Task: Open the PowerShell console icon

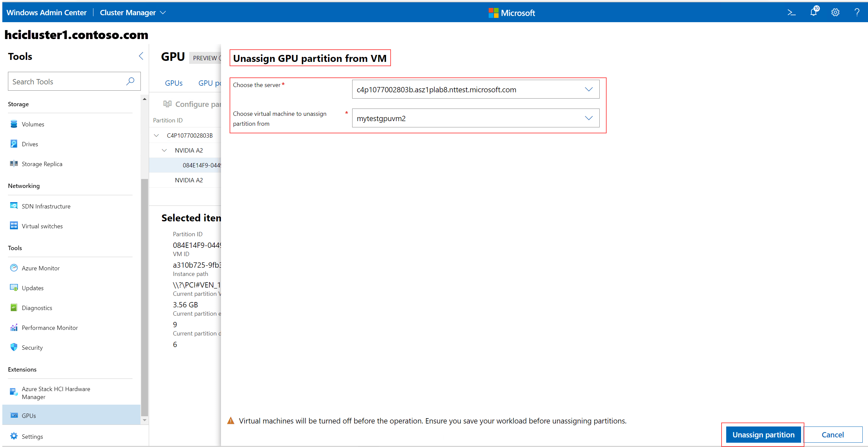Action: pos(791,12)
